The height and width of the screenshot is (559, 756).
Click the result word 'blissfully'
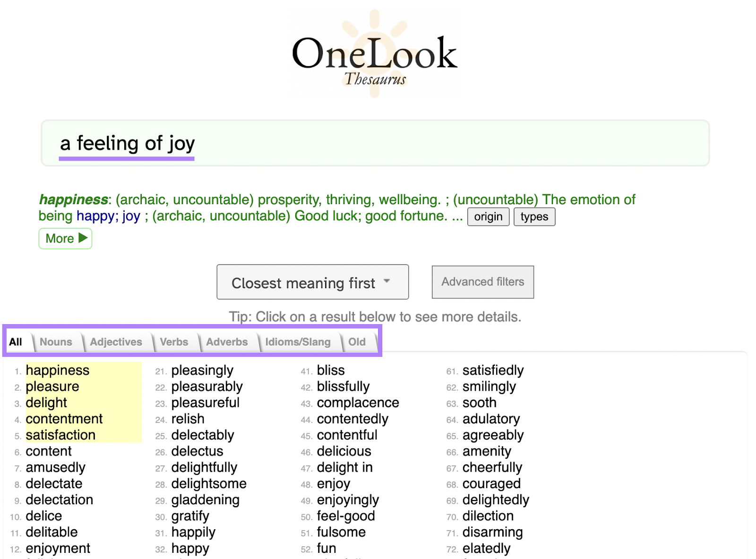click(x=344, y=387)
